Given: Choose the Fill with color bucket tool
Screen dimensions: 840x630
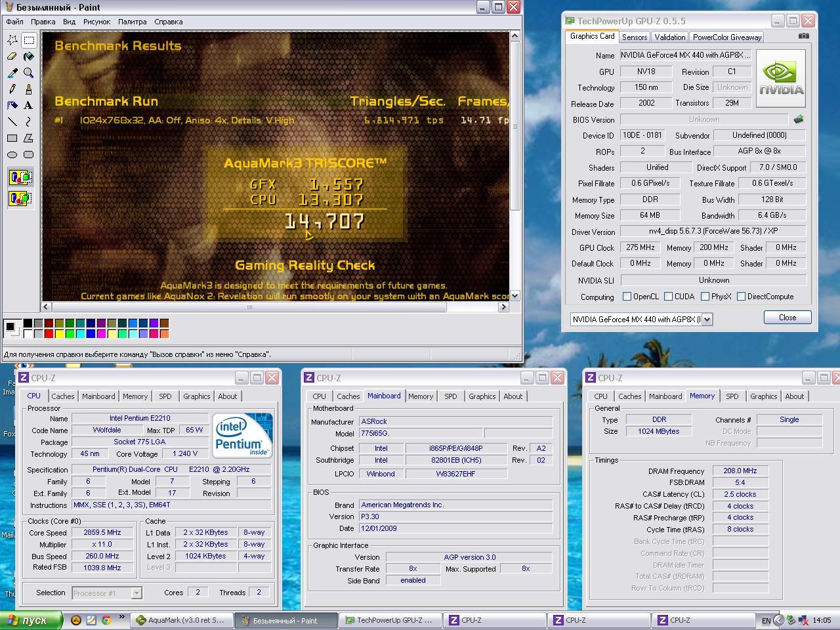Looking at the screenshot, I should tap(28, 56).
